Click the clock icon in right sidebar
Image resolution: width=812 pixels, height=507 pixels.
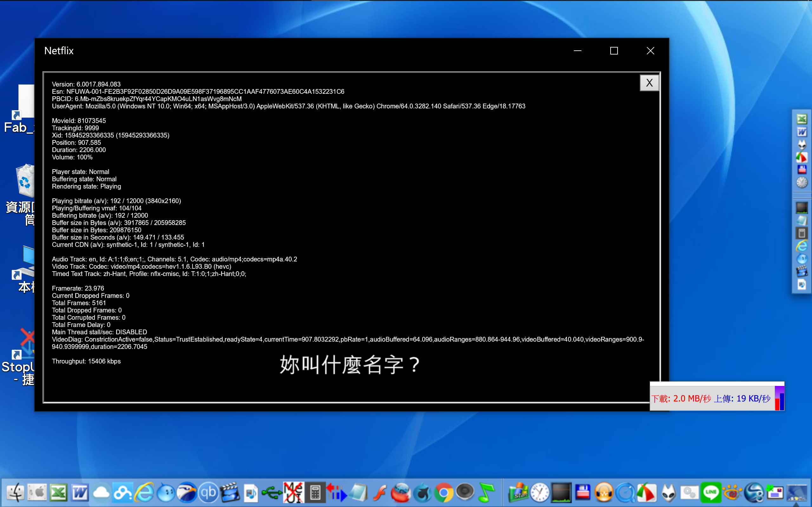[802, 183]
